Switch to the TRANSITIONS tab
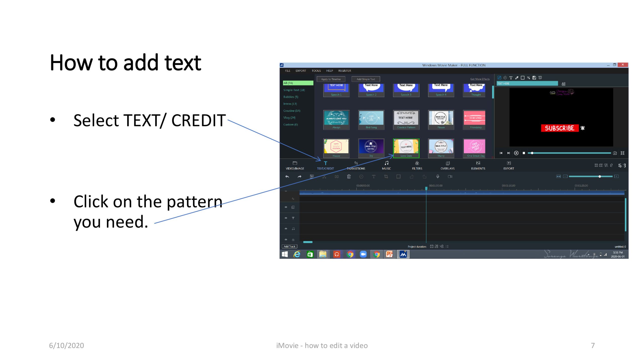 356,165
